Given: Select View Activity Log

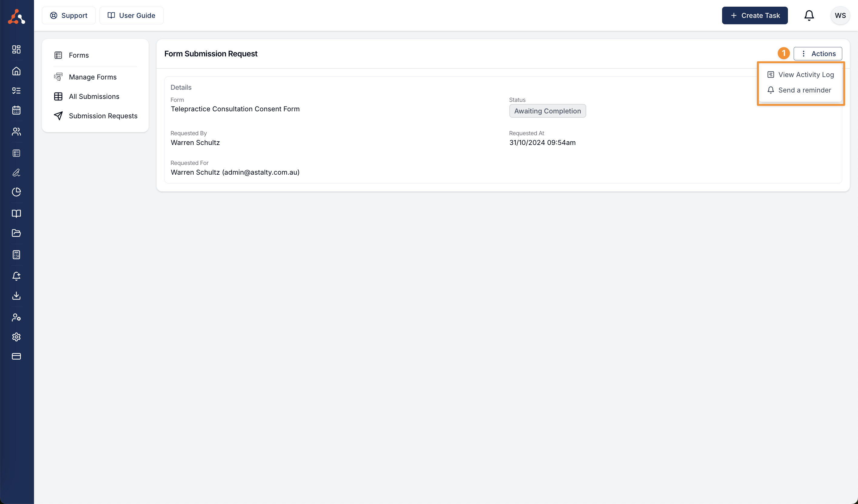Looking at the screenshot, I should (x=800, y=75).
